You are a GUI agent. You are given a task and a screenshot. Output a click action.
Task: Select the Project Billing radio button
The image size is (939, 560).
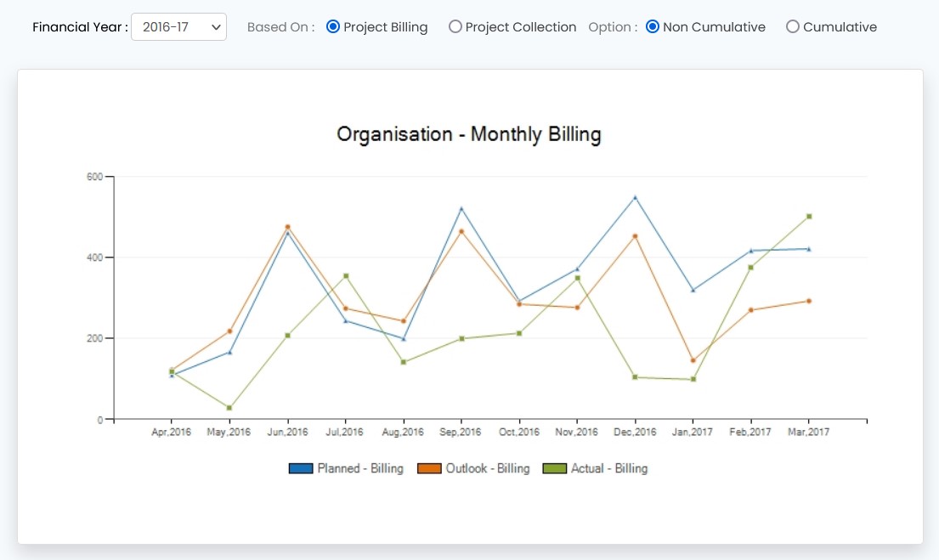pos(333,27)
